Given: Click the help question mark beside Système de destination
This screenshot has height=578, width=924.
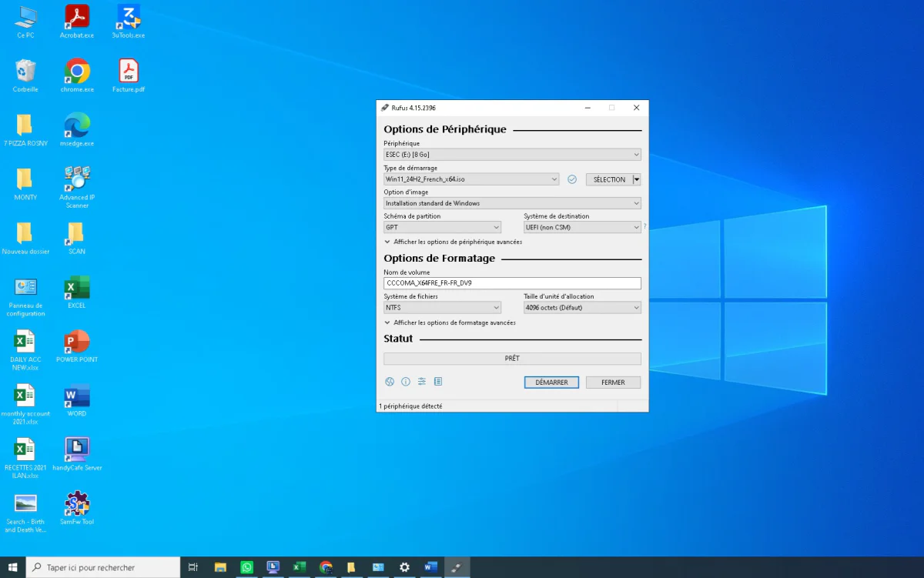Looking at the screenshot, I should tap(644, 226).
